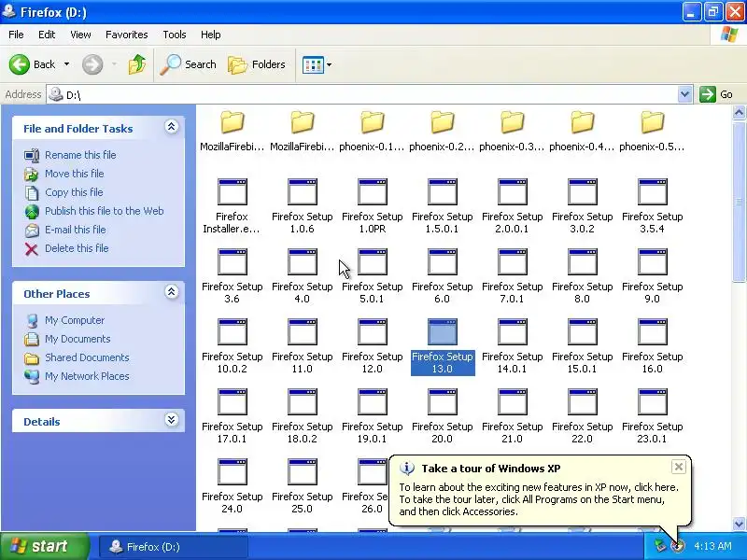747x560 pixels.
Task: Go up one folder level
Action: coord(137,64)
